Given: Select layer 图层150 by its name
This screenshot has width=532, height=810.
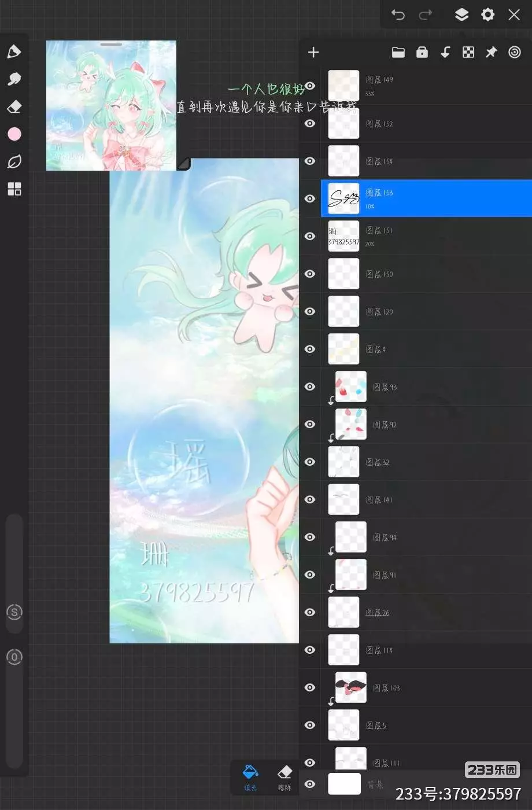Looking at the screenshot, I should (379, 274).
